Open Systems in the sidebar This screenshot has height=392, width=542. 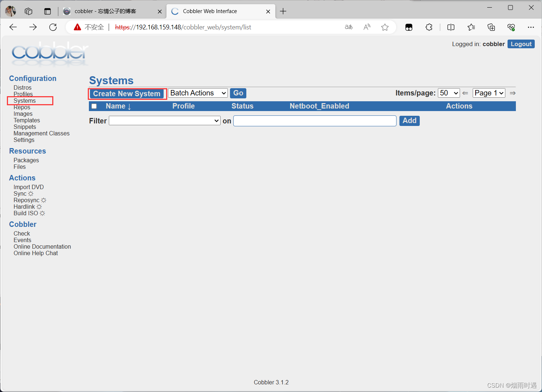(25, 101)
